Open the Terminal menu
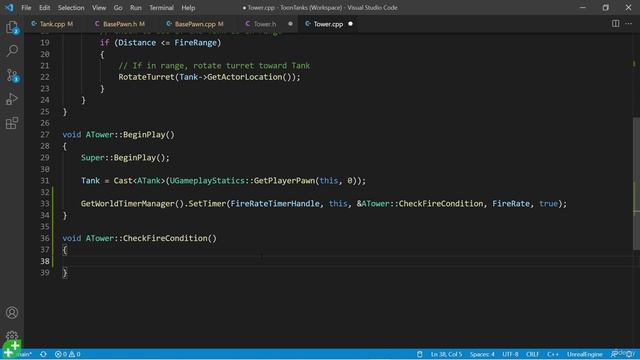Image resolution: width=640 pixels, height=360 pixels. 161,8
